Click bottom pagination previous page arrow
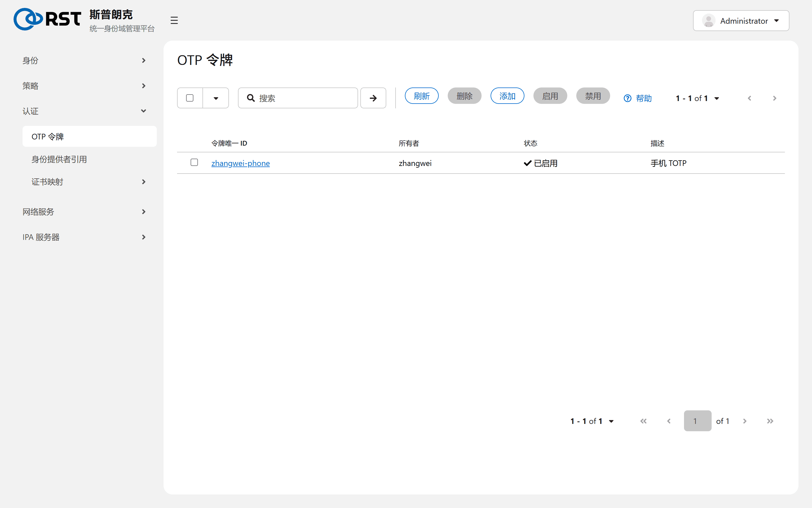 point(669,421)
